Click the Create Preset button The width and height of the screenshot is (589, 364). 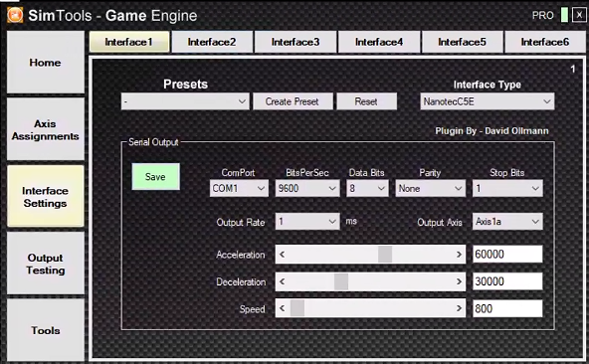[293, 101]
